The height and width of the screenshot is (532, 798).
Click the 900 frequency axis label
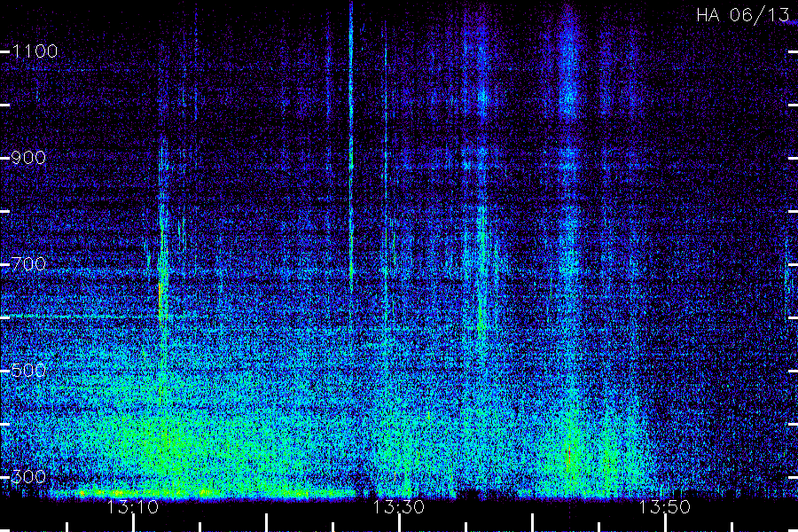click(28, 158)
